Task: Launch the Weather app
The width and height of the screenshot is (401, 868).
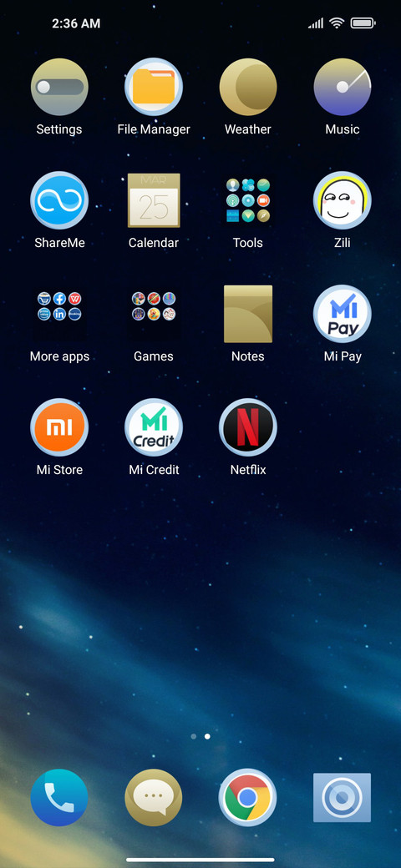Action: pos(248,87)
